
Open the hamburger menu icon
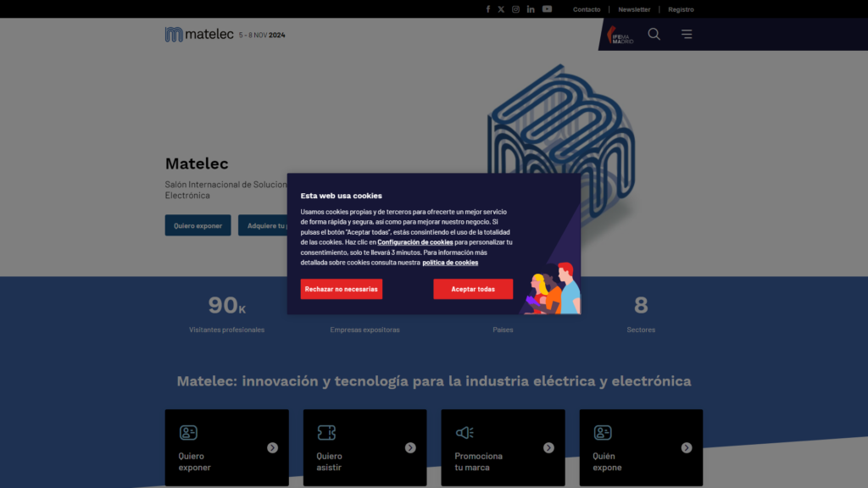pyautogui.click(x=687, y=34)
